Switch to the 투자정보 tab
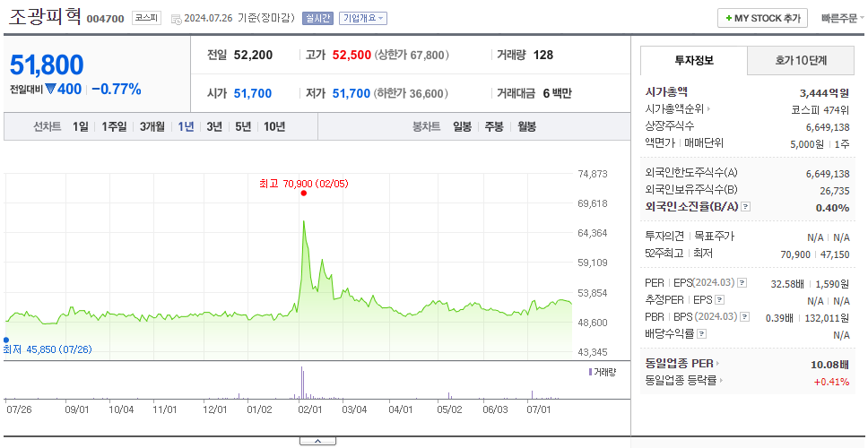 pos(694,60)
